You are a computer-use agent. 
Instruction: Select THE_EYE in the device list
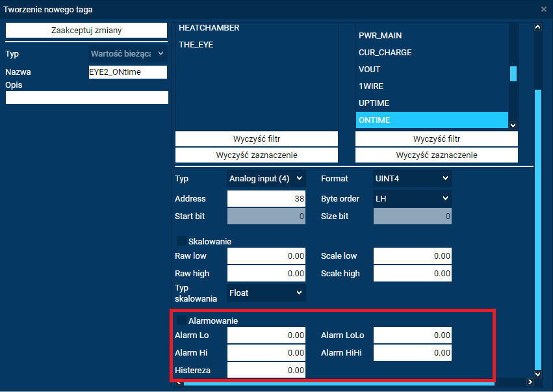click(x=196, y=45)
